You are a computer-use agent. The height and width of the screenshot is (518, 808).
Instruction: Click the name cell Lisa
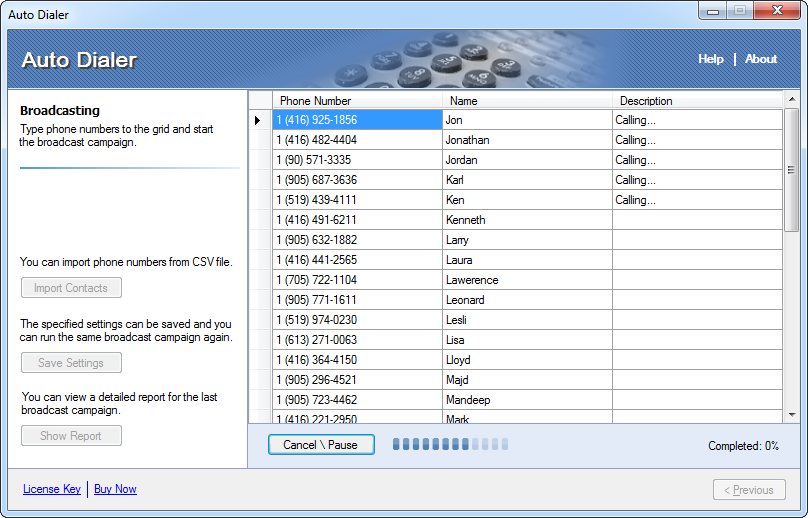[x=527, y=340]
